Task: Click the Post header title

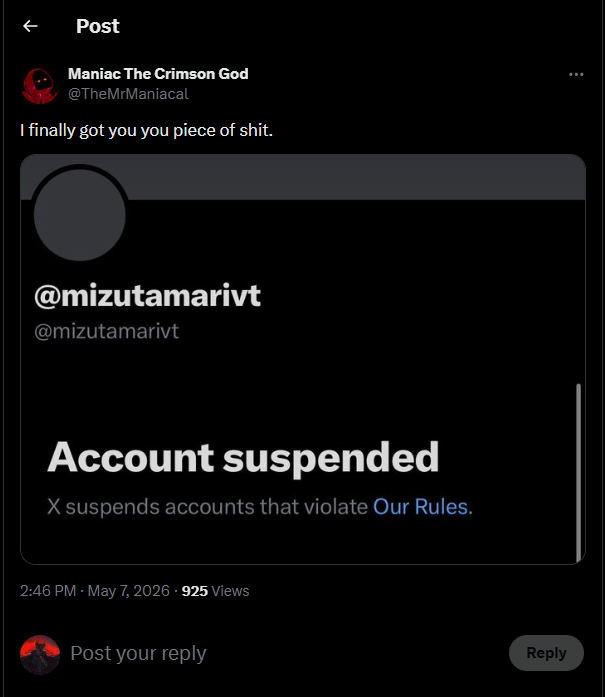Action: 97,26
